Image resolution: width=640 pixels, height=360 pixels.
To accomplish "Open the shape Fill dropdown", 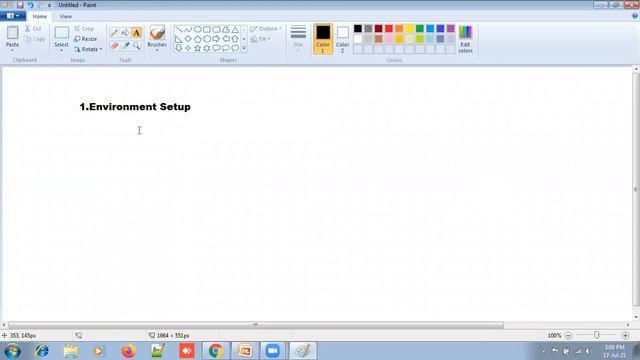I will [260, 39].
